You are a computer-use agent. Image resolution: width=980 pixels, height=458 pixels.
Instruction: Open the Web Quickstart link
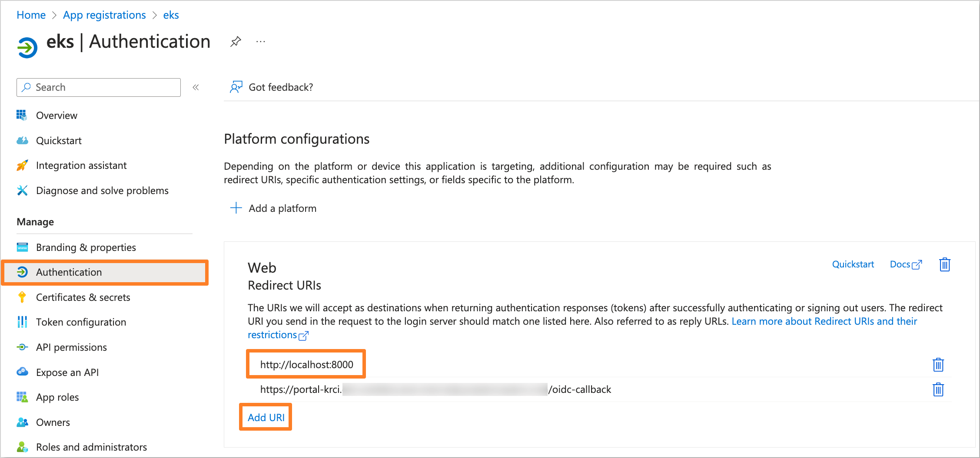pyautogui.click(x=853, y=264)
